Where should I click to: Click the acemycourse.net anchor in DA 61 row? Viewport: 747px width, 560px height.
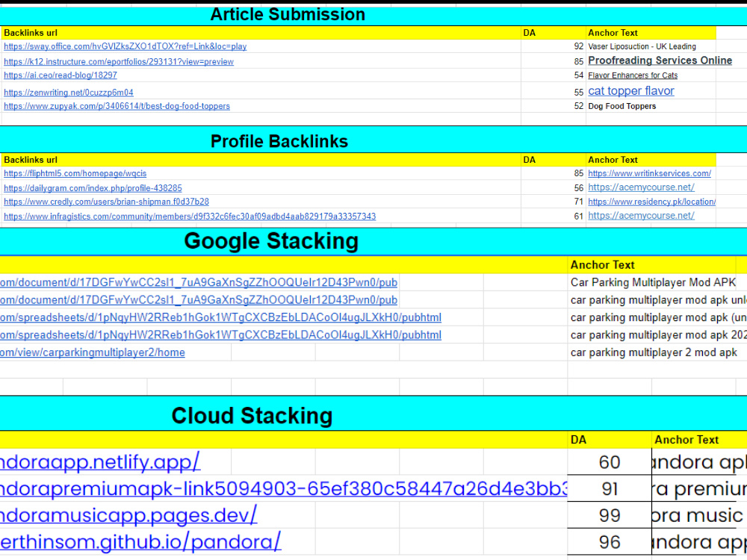(641, 216)
